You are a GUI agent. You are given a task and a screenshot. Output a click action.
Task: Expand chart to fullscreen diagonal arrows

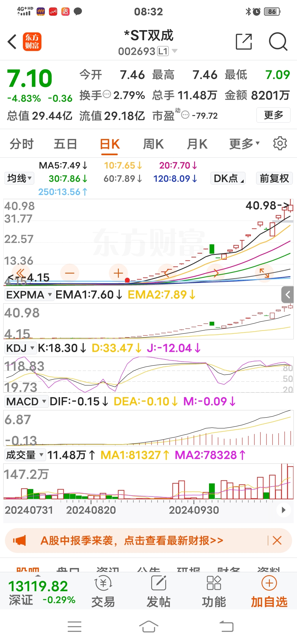(264, 273)
